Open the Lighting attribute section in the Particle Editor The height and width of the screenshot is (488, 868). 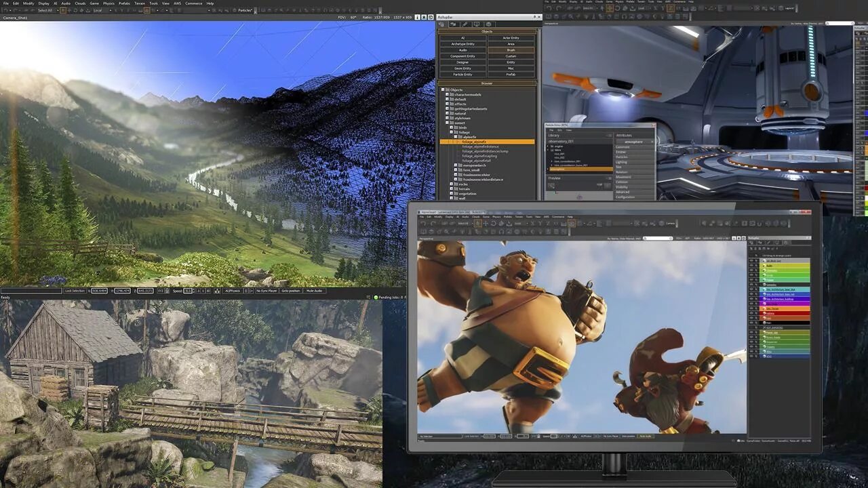[634, 162]
